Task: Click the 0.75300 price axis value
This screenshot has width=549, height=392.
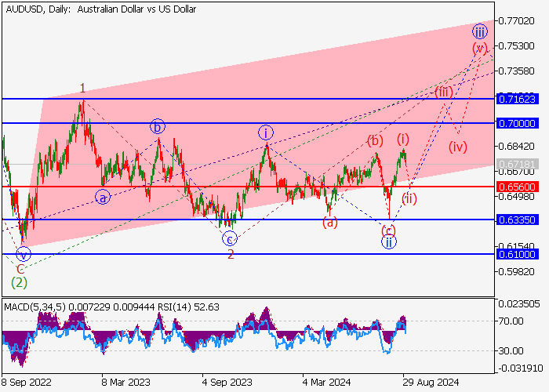Action: click(516, 45)
